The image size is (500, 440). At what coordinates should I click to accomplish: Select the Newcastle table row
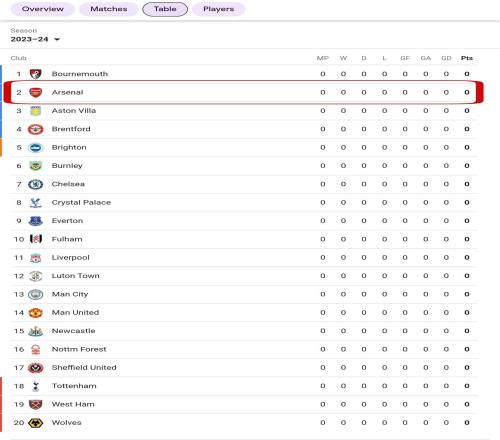coord(244,331)
